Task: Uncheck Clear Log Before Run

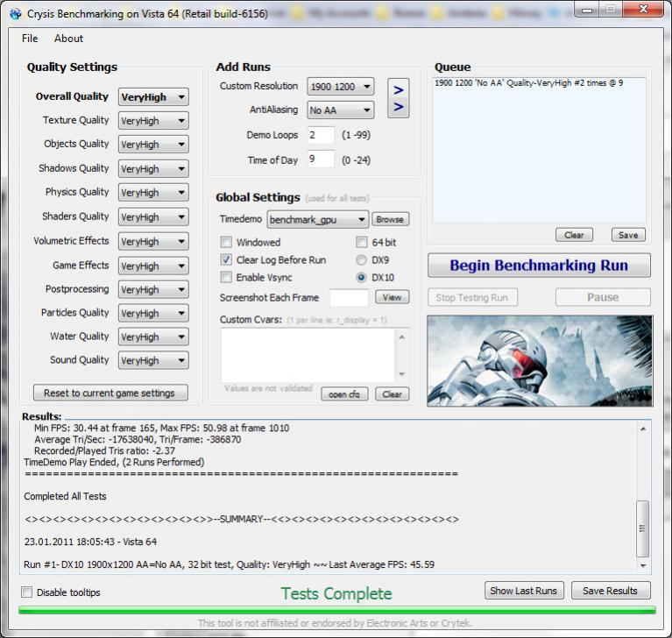Action: point(226,259)
